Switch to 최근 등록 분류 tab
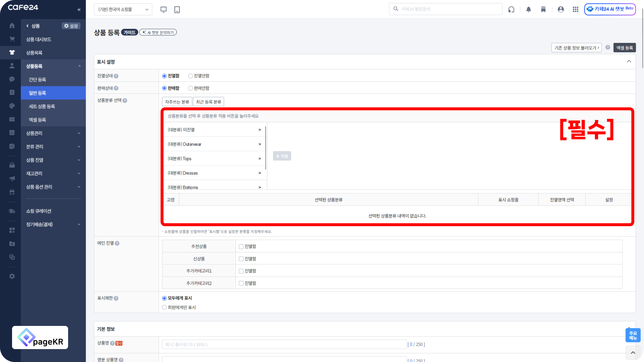 click(x=208, y=102)
